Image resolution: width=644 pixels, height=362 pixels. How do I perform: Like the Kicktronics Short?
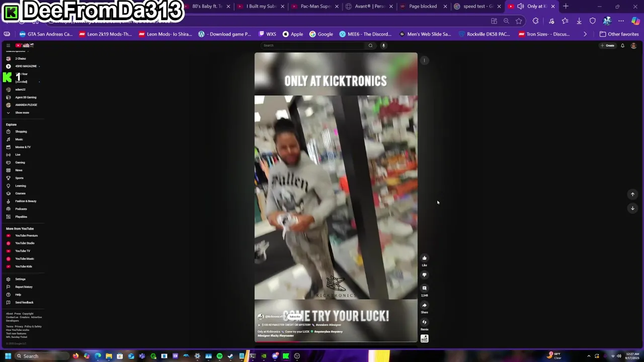point(424,258)
